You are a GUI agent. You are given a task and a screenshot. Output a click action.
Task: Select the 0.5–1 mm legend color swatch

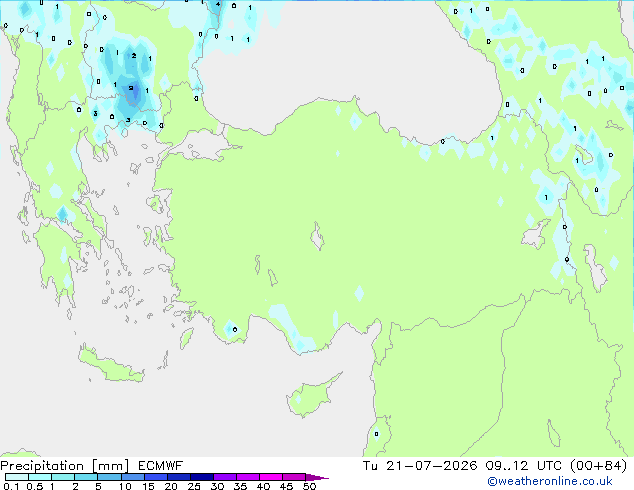tap(40, 477)
